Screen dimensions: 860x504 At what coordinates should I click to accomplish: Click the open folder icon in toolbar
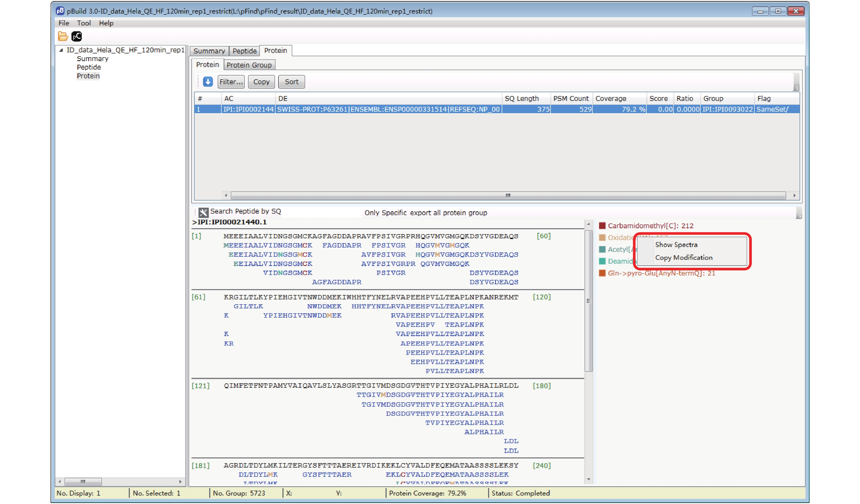point(63,36)
